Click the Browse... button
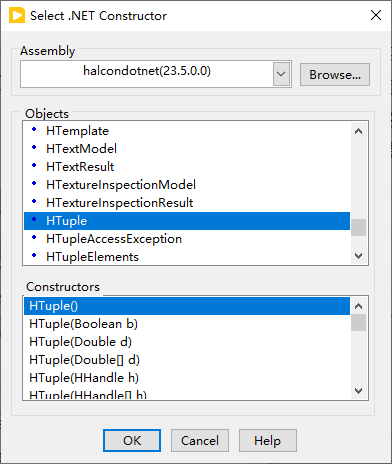The width and height of the screenshot is (392, 464). 335,75
